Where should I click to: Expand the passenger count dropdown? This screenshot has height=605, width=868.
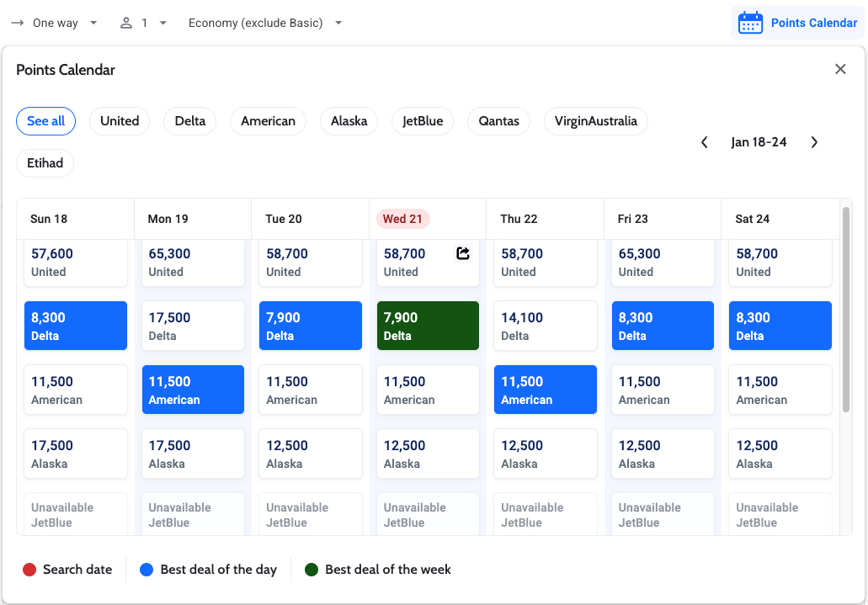(162, 23)
